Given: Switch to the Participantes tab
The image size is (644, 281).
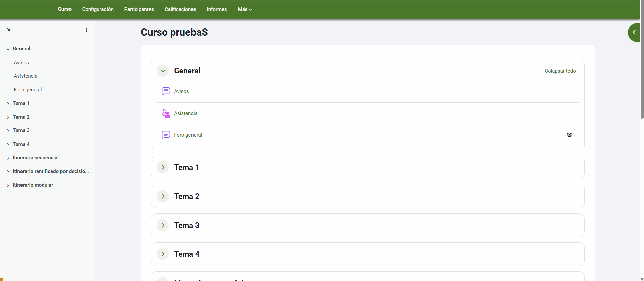Looking at the screenshot, I should click(139, 9).
